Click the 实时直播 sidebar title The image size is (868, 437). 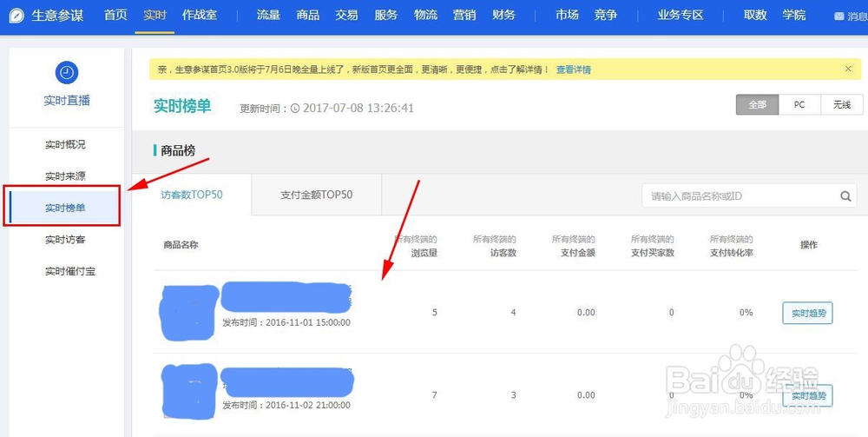pyautogui.click(x=67, y=101)
